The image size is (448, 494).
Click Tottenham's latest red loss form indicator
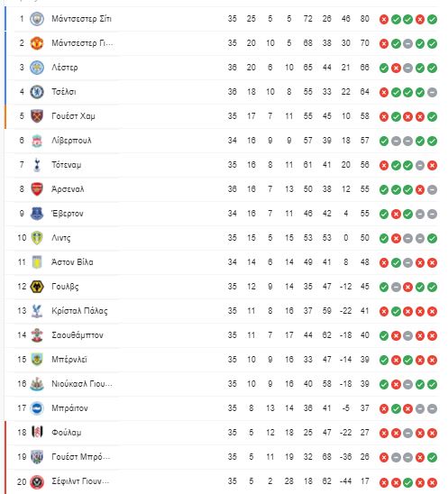coord(432,165)
